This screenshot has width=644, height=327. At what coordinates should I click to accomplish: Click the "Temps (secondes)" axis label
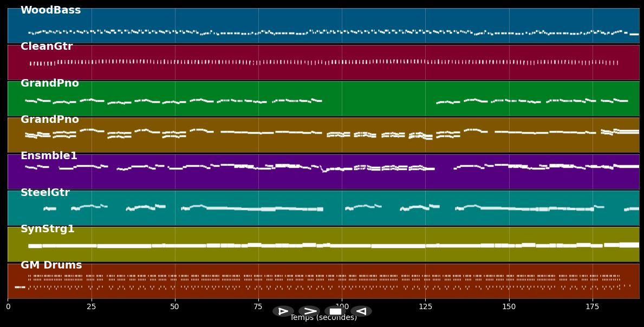click(323, 319)
